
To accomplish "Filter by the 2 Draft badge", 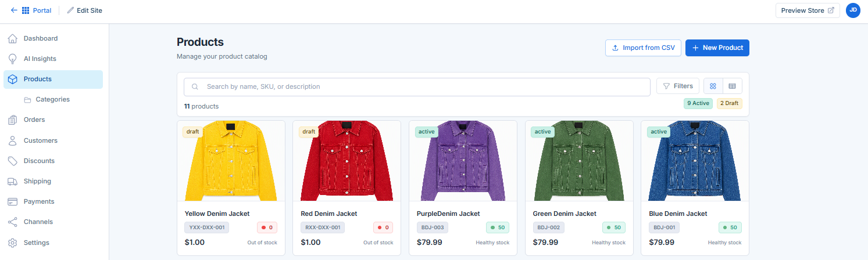I will coord(729,103).
